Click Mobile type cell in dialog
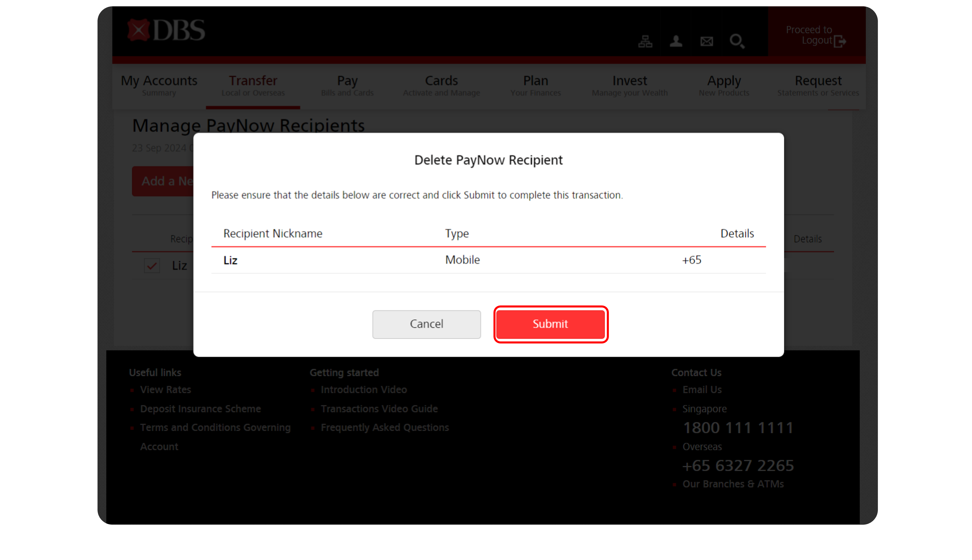Viewport: 972px width, 560px height. click(x=462, y=260)
